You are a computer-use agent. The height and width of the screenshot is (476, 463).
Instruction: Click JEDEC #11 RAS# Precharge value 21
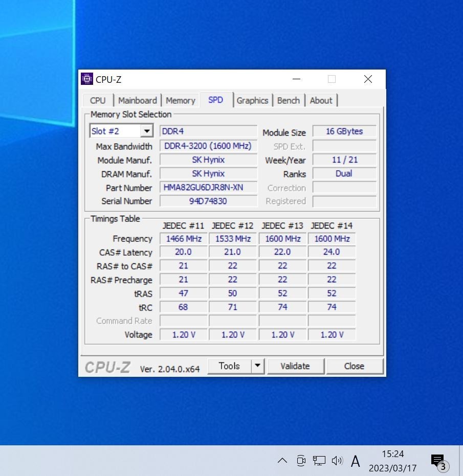coord(184,280)
